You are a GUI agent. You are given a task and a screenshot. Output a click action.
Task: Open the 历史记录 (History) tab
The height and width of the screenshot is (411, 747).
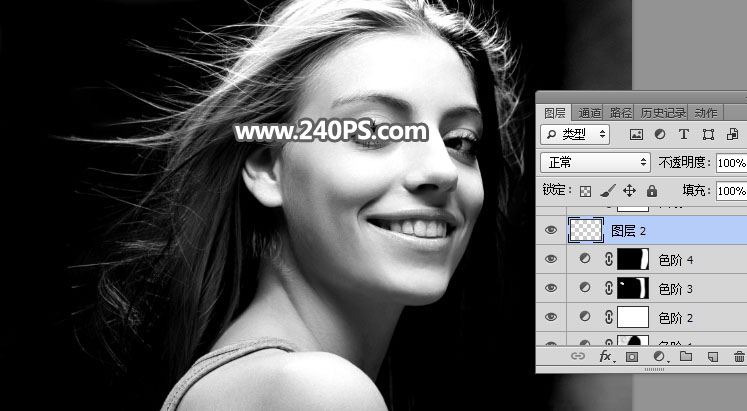click(663, 113)
